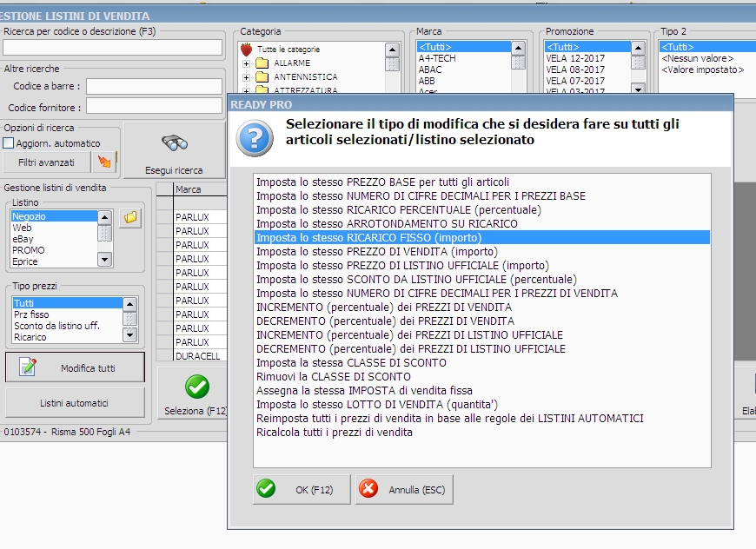756x549 pixels.
Task: Click Ricerca per codice o descrizione field
Action: [112, 48]
